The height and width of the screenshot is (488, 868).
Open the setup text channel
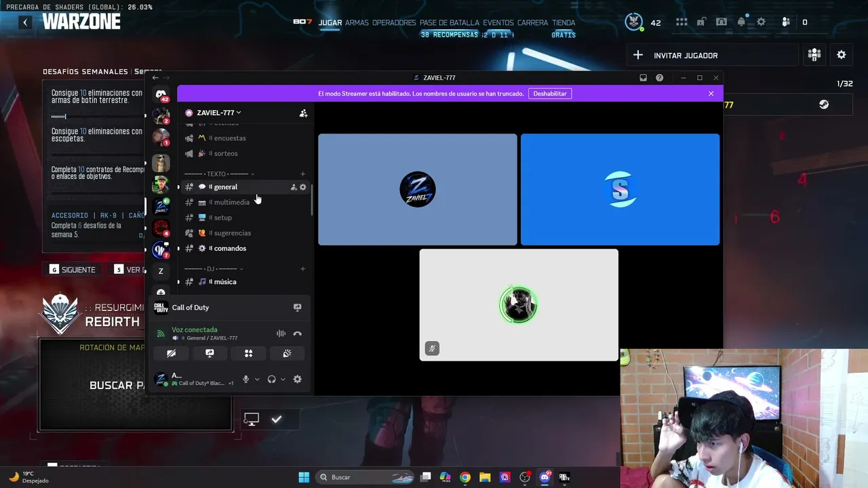tap(244, 218)
